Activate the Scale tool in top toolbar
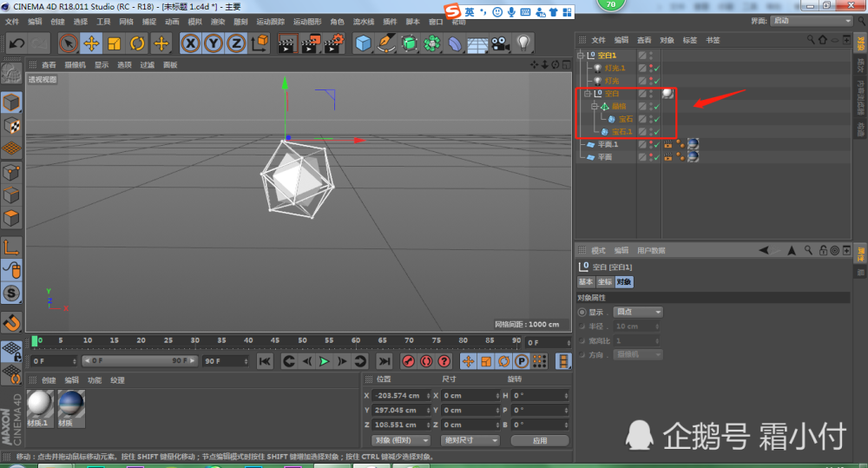Screen dimensions: 868x468 [x=115, y=43]
